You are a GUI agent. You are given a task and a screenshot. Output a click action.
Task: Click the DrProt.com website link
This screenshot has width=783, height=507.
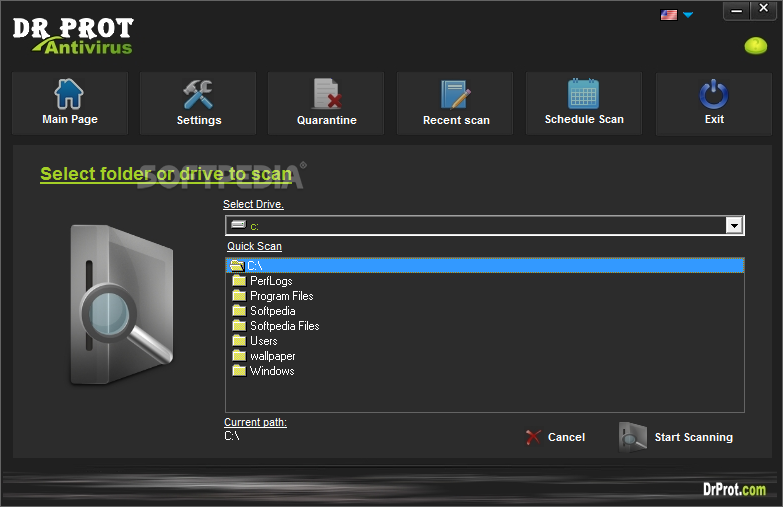tap(734, 489)
